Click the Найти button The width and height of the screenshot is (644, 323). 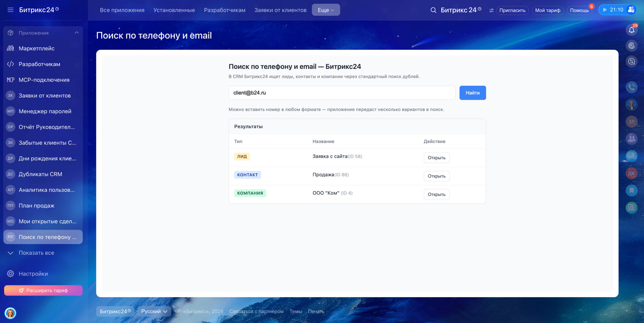coord(472,93)
